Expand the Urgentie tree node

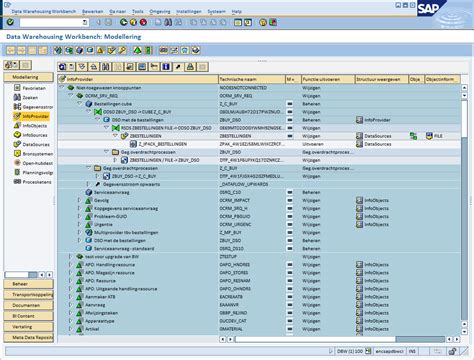(79, 224)
